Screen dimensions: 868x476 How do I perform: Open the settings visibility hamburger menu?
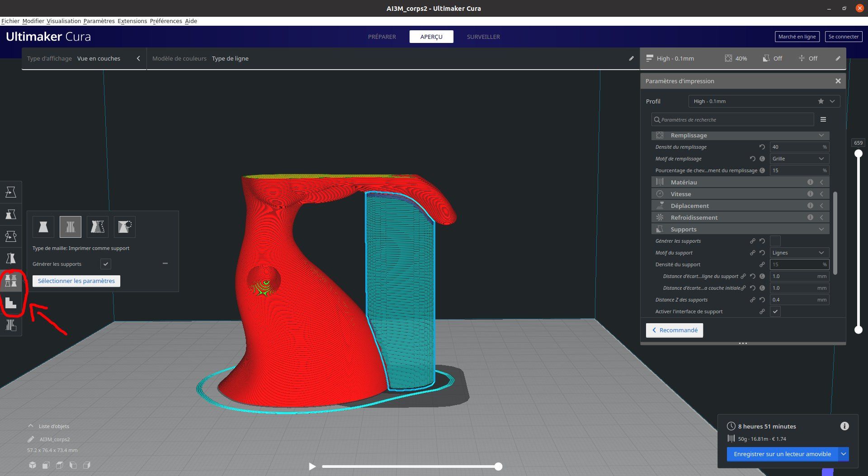[823, 119]
